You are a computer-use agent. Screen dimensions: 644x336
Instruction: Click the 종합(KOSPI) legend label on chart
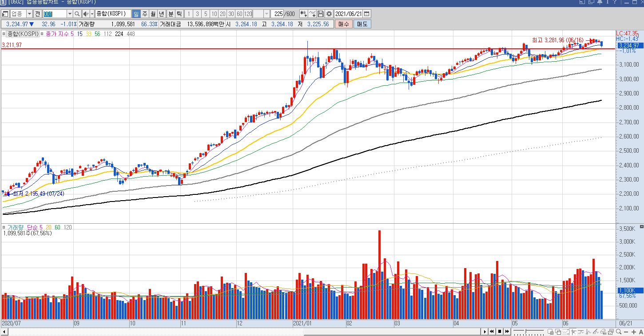(x=22, y=34)
